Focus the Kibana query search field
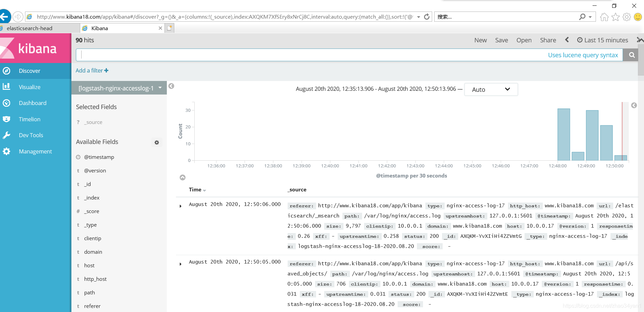This screenshot has width=644, height=312. (311, 55)
